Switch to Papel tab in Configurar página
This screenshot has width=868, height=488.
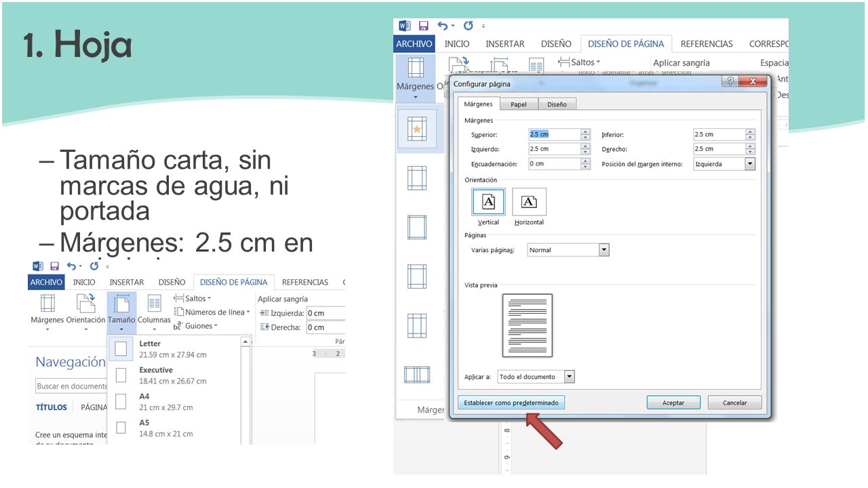click(x=519, y=104)
